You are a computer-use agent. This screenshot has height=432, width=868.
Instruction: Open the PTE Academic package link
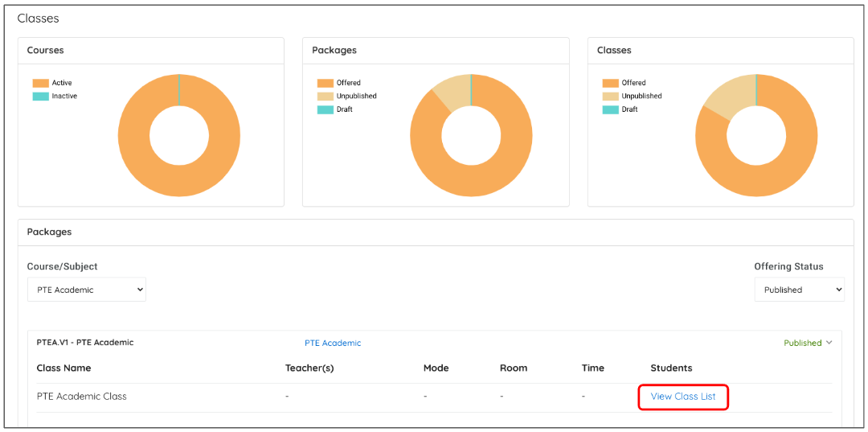[333, 343]
